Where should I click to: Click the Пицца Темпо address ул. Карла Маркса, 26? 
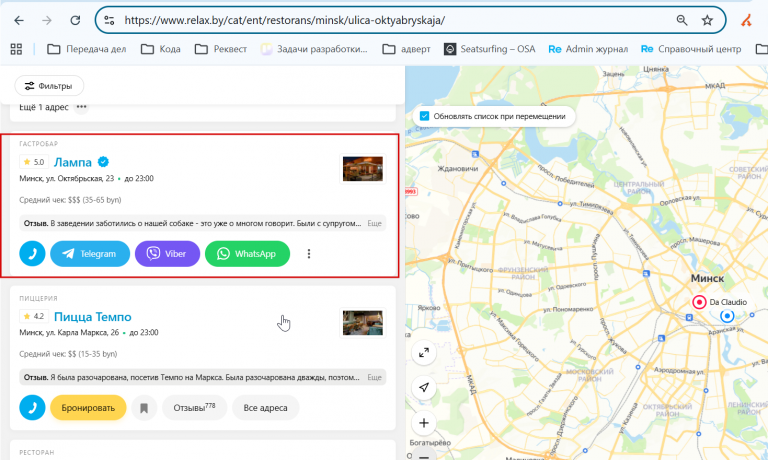point(69,332)
